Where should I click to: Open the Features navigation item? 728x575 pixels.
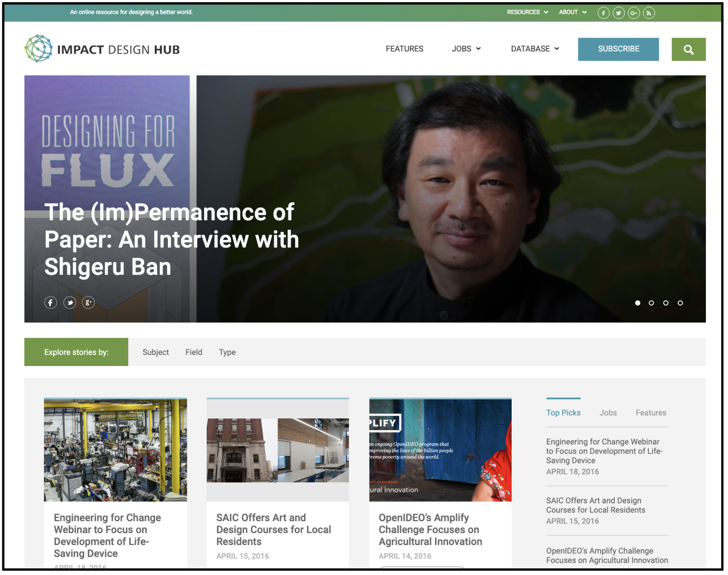(405, 49)
